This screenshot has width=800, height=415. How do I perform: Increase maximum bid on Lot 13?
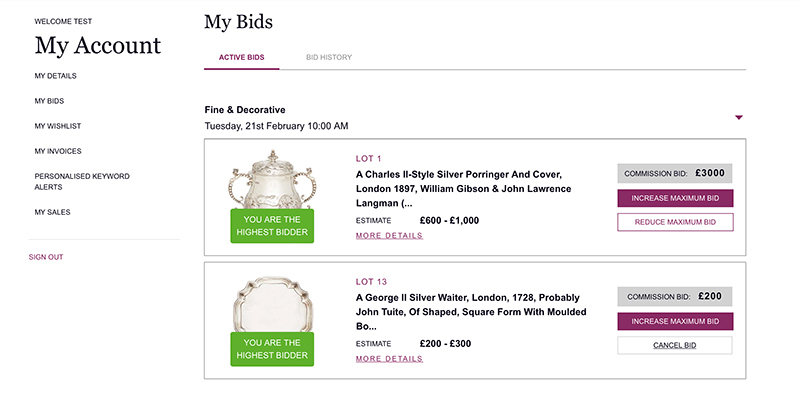click(x=675, y=321)
